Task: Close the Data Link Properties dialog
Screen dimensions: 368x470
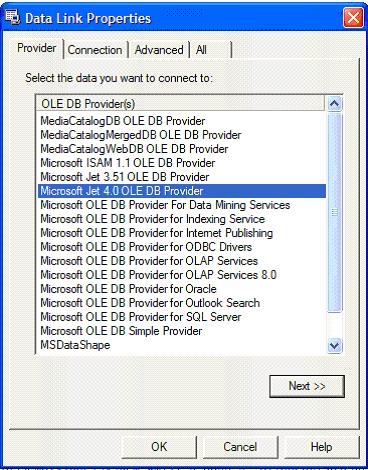Action: coord(353,18)
